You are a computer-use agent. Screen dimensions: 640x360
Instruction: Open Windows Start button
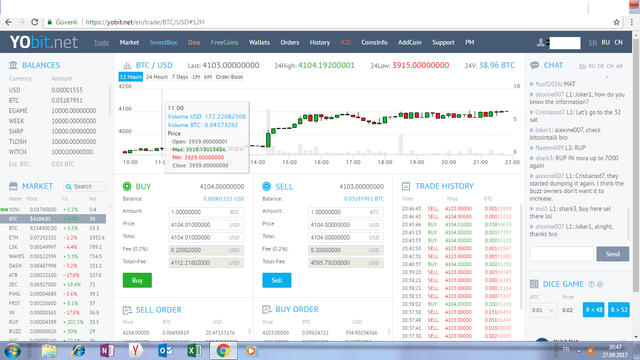(x=13, y=351)
